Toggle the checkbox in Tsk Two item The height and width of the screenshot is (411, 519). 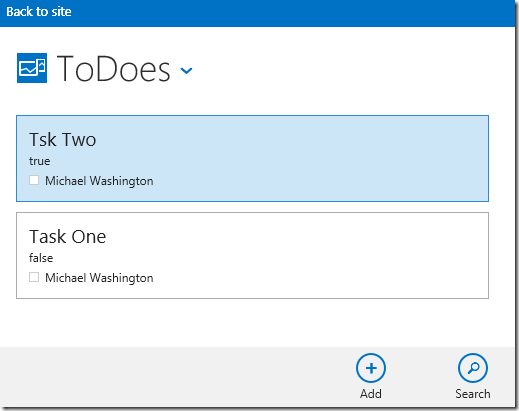[34, 180]
